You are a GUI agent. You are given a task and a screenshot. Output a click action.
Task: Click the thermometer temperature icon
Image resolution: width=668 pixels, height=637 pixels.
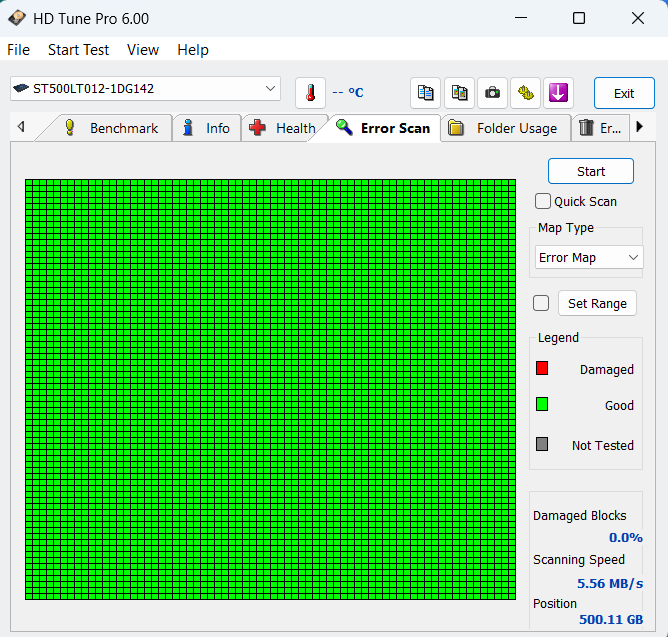[310, 92]
